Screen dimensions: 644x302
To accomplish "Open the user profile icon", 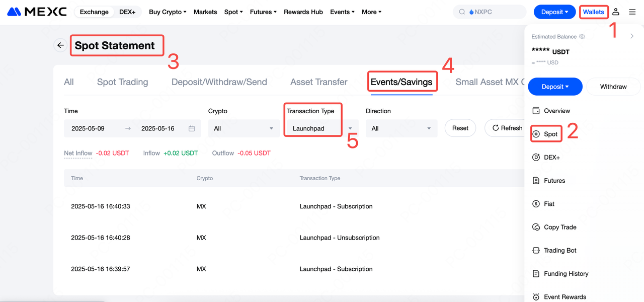I will (x=616, y=12).
